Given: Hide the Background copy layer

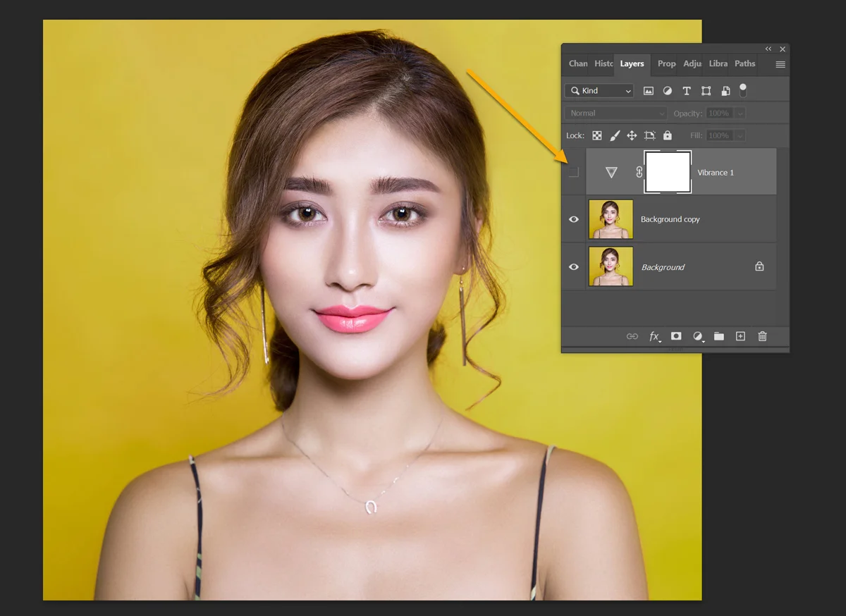Looking at the screenshot, I should (574, 219).
